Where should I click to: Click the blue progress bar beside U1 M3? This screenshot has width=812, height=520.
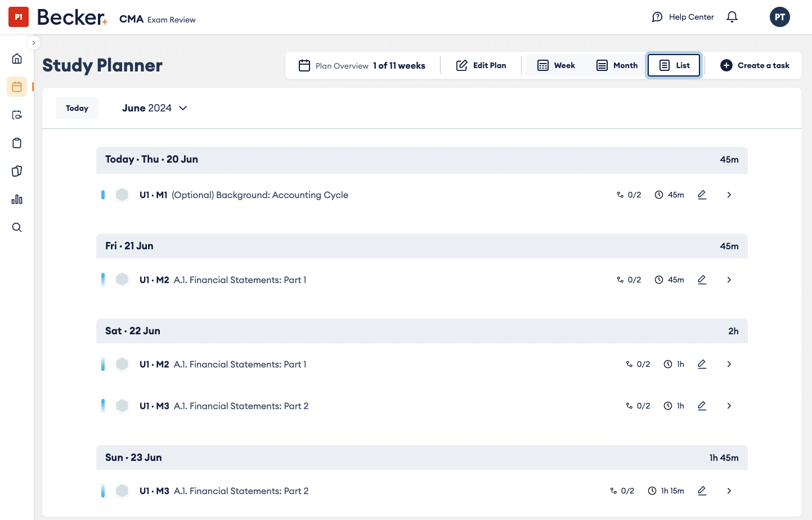coord(103,405)
